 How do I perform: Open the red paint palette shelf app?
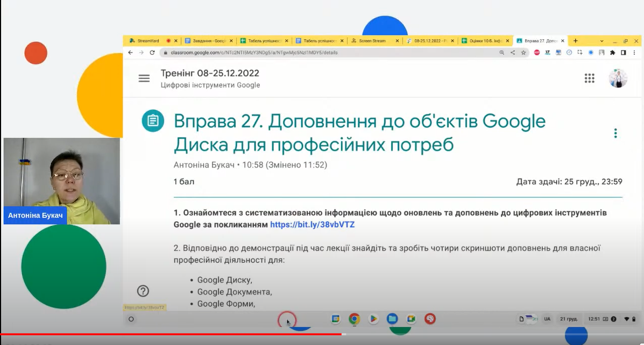click(430, 319)
